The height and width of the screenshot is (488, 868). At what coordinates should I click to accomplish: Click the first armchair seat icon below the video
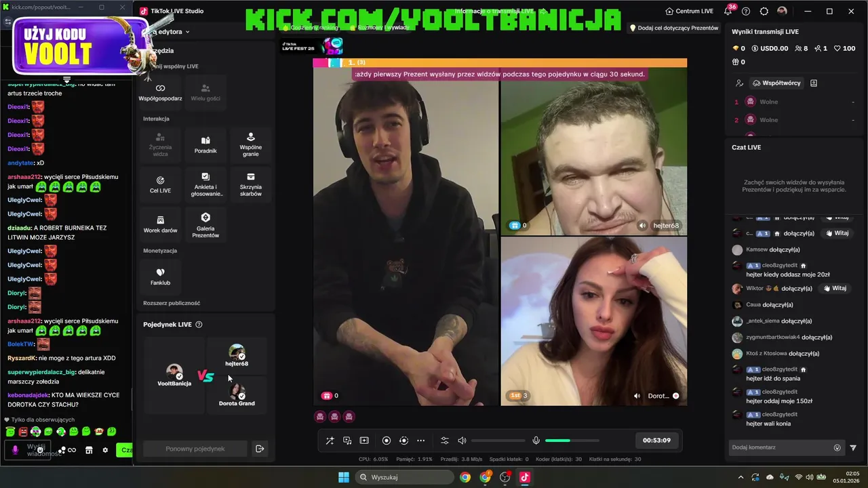319,417
